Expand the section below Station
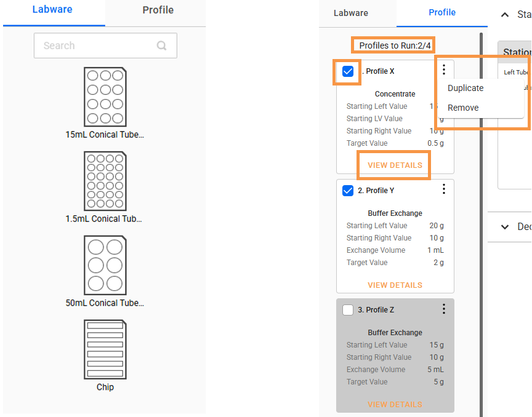 (x=505, y=227)
